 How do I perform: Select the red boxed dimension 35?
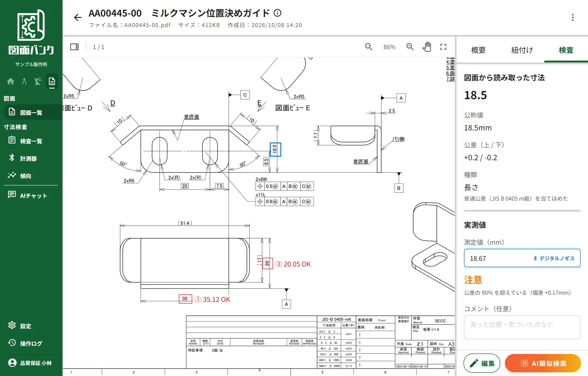185,299
